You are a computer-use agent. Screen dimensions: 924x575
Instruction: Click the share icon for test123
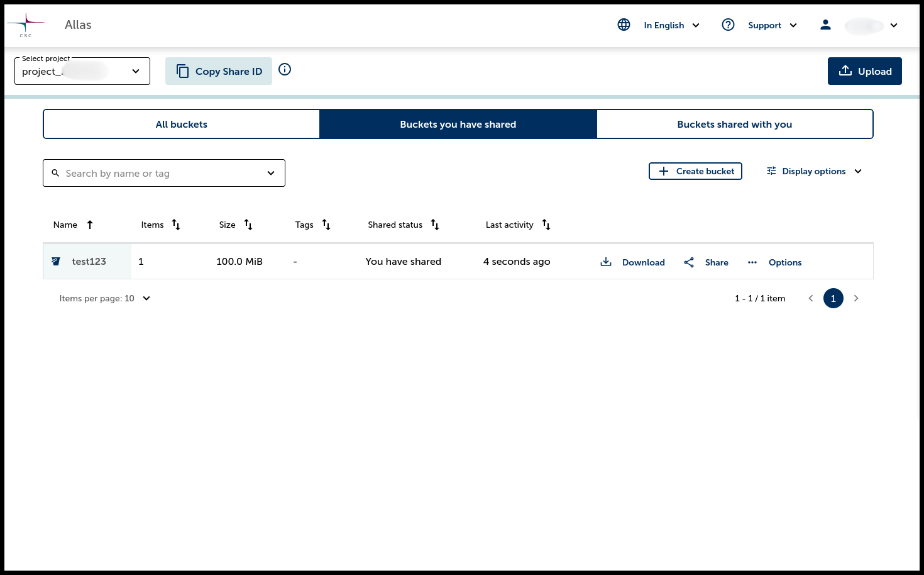[689, 262]
